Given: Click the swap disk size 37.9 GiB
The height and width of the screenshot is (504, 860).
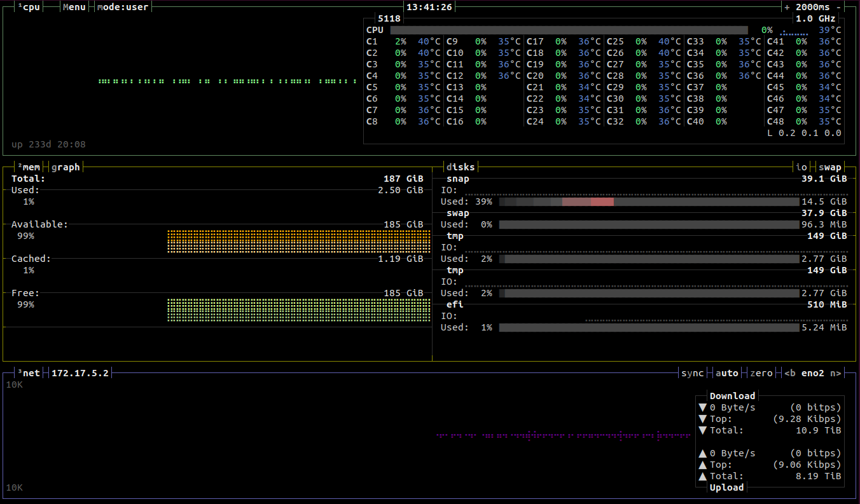Looking at the screenshot, I should (x=824, y=213).
